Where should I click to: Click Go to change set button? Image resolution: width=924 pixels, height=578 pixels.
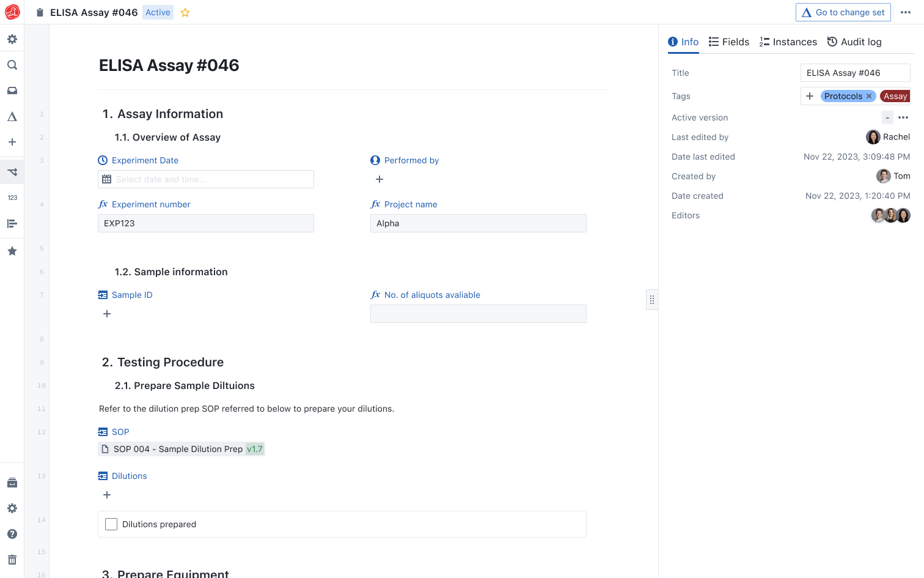click(x=843, y=12)
